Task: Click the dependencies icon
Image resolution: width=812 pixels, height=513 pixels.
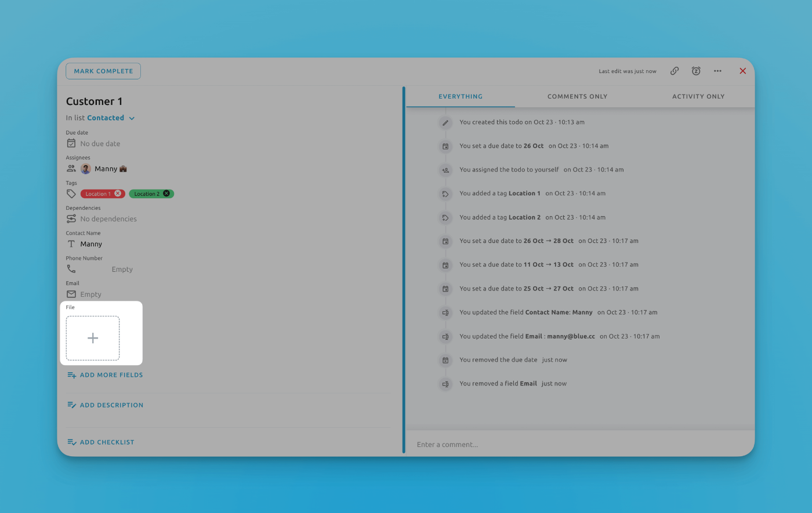Action: (x=71, y=219)
